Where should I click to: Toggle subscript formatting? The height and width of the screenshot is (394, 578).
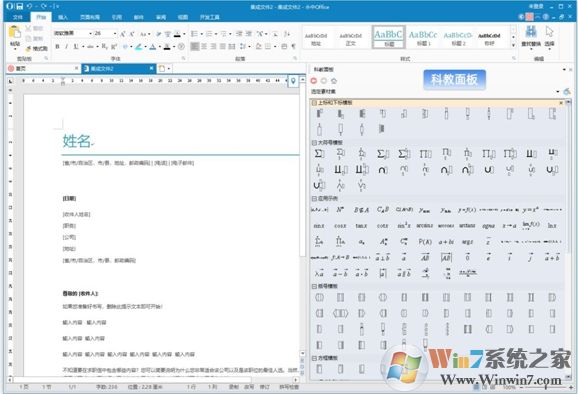[x=105, y=47]
